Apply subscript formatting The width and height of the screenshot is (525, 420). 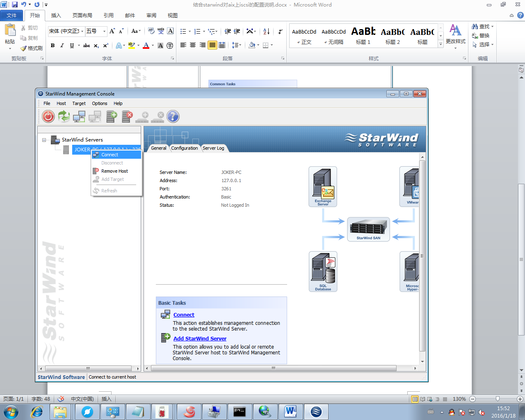(x=96, y=46)
